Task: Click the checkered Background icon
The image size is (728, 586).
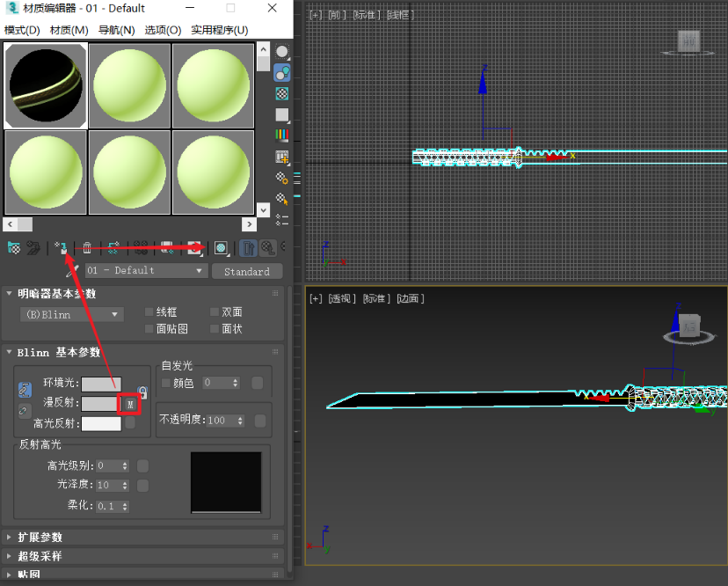Action: [x=282, y=93]
